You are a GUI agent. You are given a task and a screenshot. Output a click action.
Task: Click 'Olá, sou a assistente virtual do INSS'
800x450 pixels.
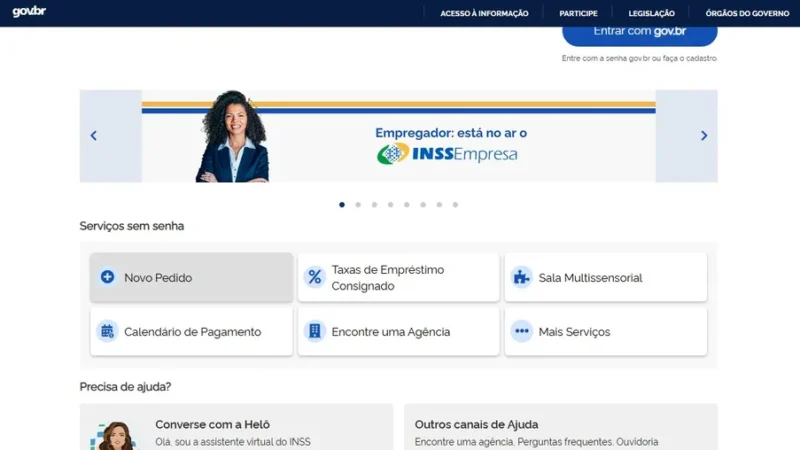point(233,442)
